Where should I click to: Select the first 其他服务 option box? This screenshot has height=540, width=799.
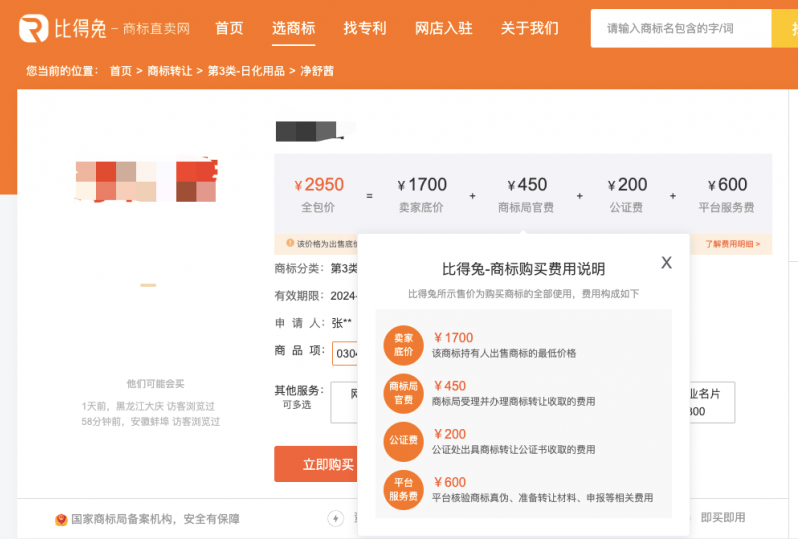[x=344, y=402]
